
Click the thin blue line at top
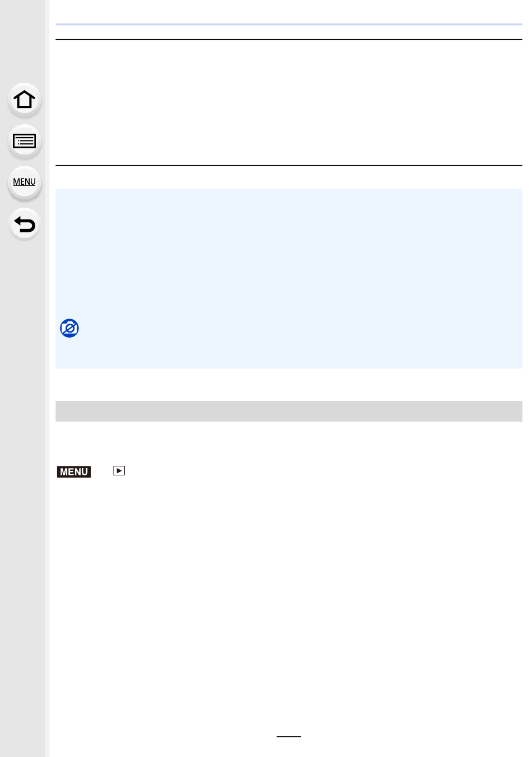(289, 24)
